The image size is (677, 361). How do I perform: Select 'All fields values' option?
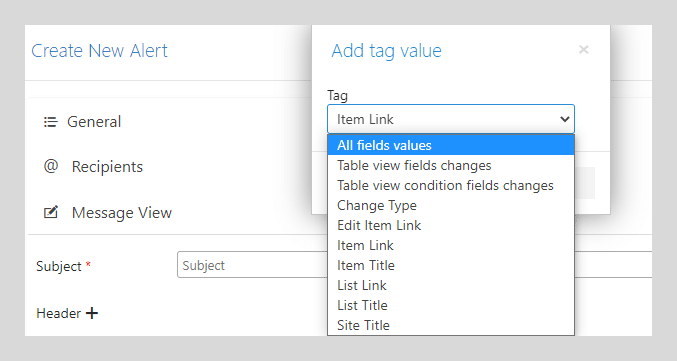[x=451, y=145]
